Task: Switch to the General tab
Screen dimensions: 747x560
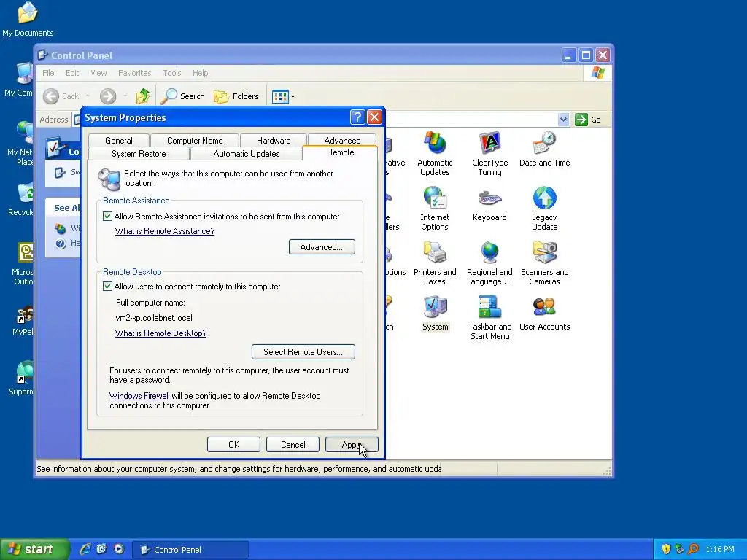Action: click(119, 141)
